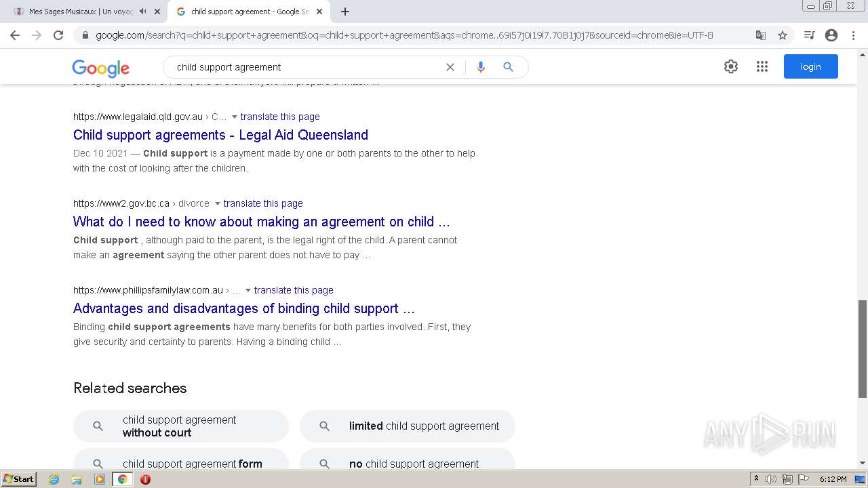Click into the Google search input field
Viewport: 868px width, 488px height.
(305, 67)
